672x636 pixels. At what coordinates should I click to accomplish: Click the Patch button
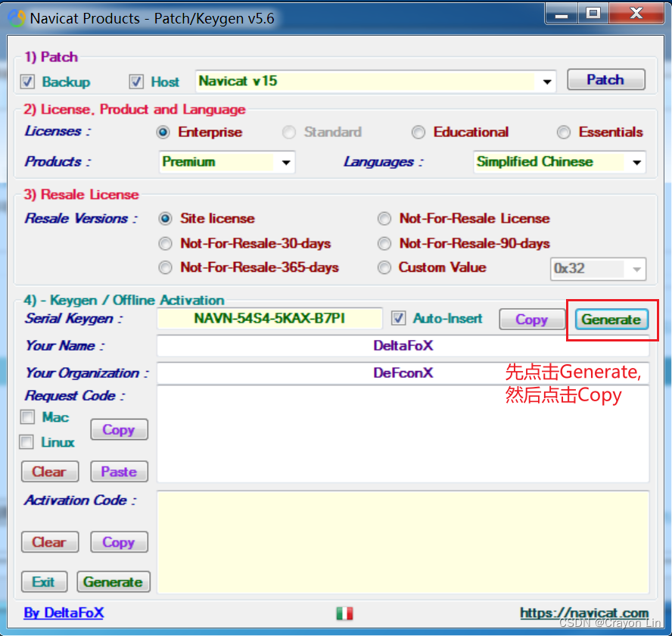[x=605, y=79]
